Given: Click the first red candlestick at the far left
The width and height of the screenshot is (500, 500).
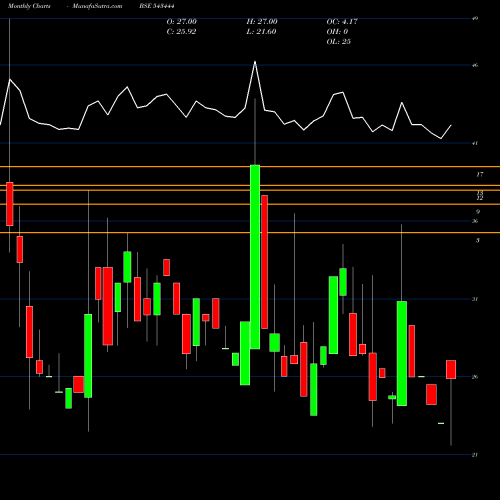Looking at the screenshot, I should [10, 204].
